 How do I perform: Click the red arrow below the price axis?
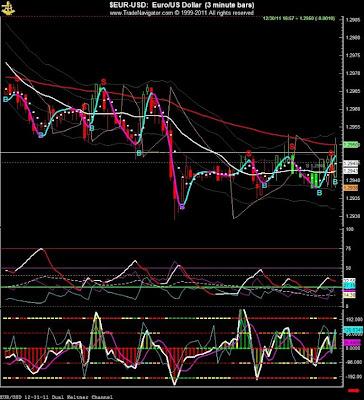353,390
